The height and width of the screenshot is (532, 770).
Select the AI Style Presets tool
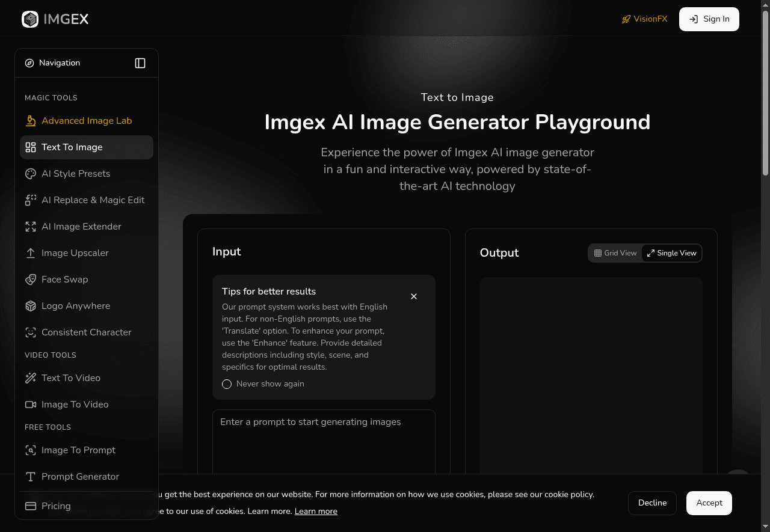coord(76,174)
